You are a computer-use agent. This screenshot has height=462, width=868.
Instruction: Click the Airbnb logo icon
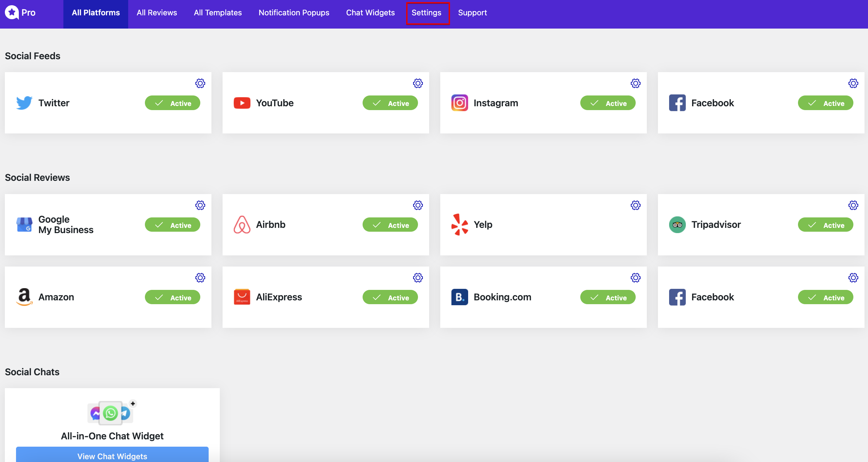(242, 225)
